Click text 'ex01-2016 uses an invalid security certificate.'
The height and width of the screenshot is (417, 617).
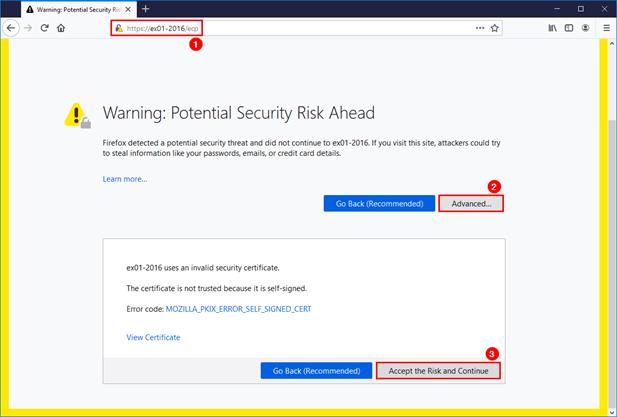tap(203, 268)
